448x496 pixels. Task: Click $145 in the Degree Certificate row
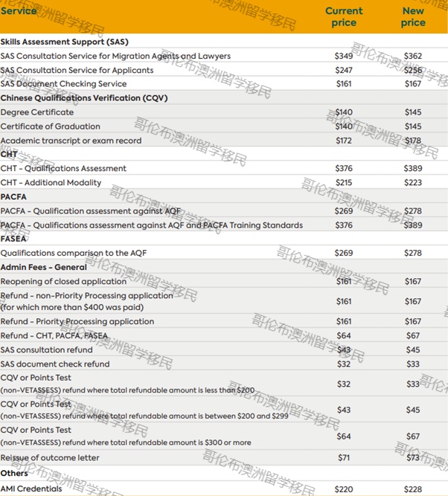(413, 112)
